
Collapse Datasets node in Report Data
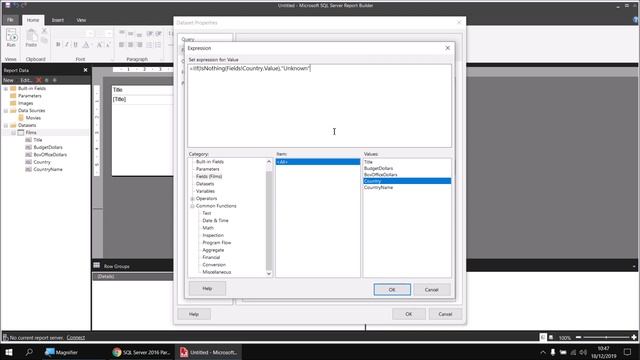6,125
